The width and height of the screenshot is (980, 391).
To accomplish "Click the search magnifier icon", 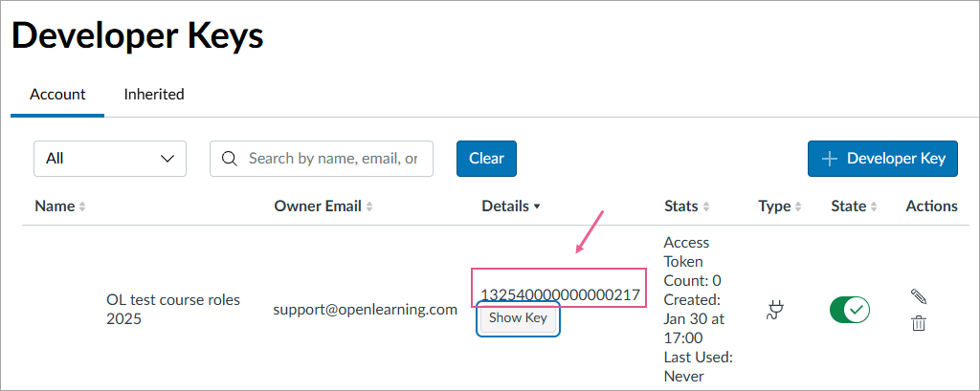I will [x=230, y=159].
